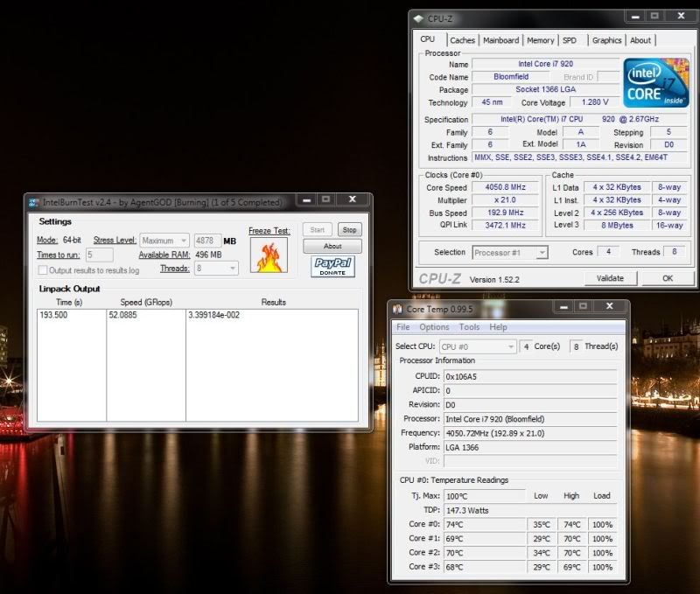The height and width of the screenshot is (594, 700).
Task: Click the Code Name value Bloomfield
Action: point(511,77)
